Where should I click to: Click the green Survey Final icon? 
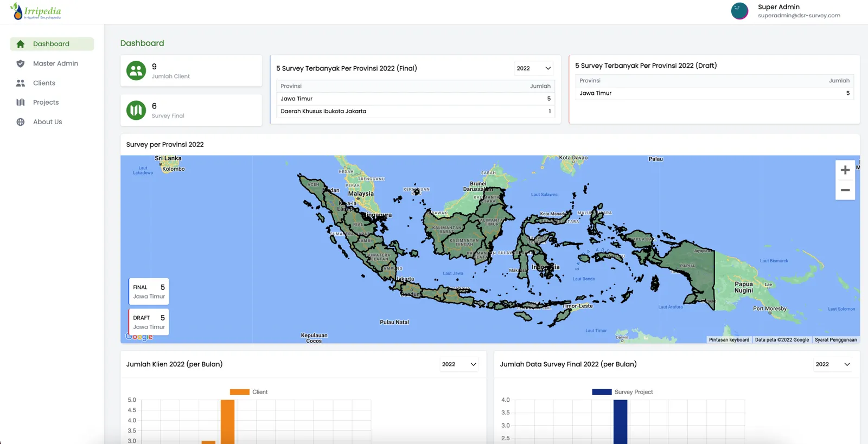pos(136,110)
